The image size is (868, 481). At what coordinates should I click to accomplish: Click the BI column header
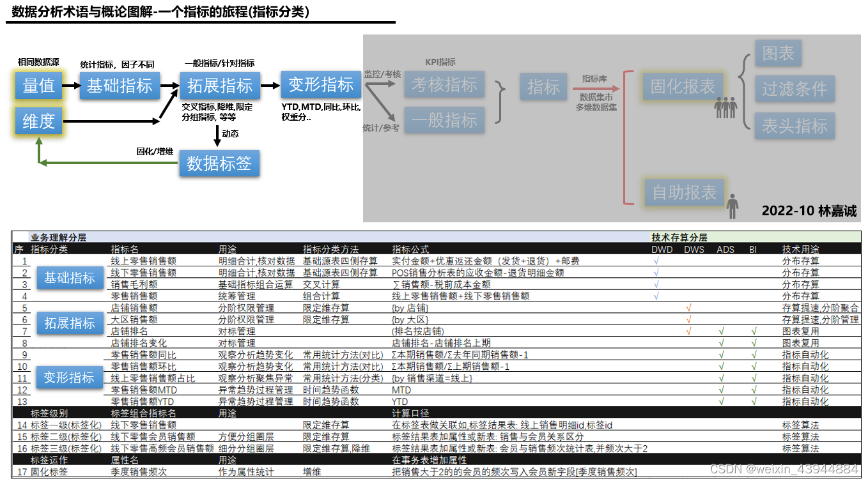point(753,249)
